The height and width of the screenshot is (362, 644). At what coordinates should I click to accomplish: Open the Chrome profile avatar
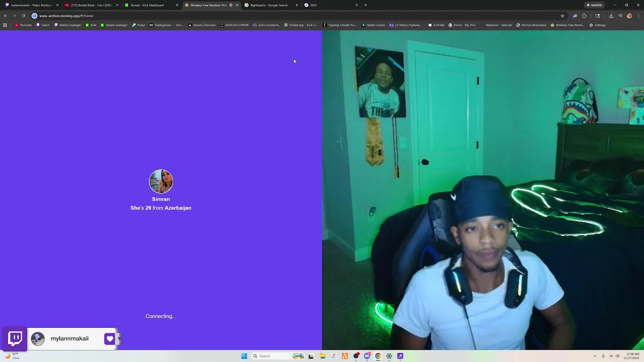(x=629, y=16)
